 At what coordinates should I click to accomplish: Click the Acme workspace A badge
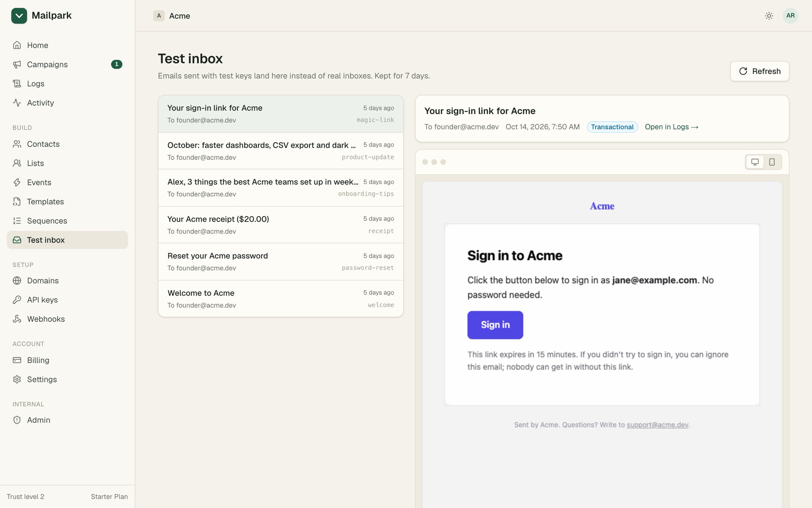[x=159, y=16]
